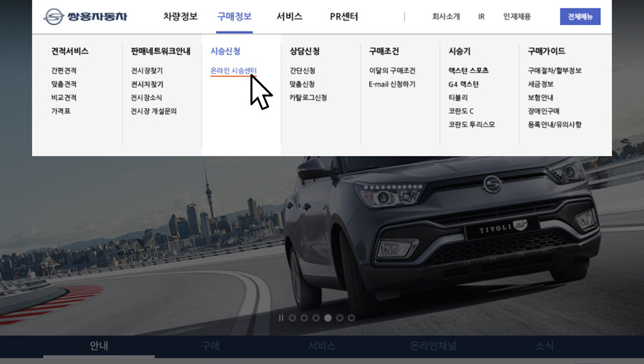
Task: Select the first slide indicator dot
Action: click(x=293, y=318)
